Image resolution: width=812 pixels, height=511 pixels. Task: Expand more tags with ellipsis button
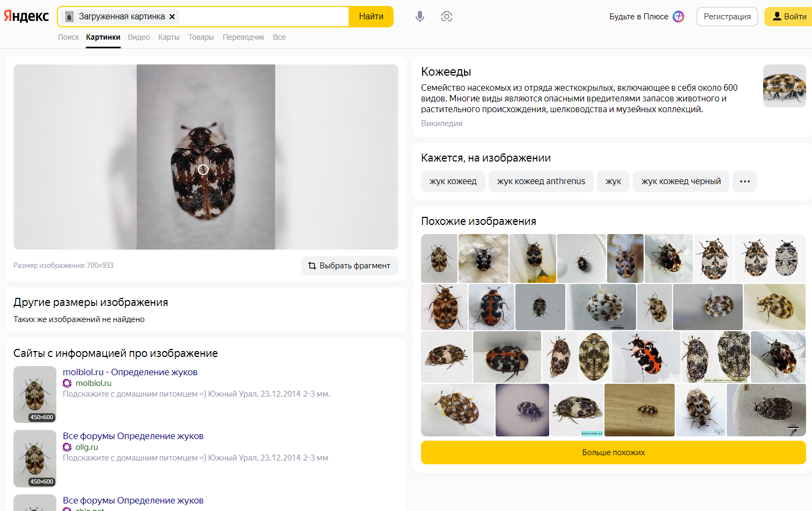coord(744,181)
